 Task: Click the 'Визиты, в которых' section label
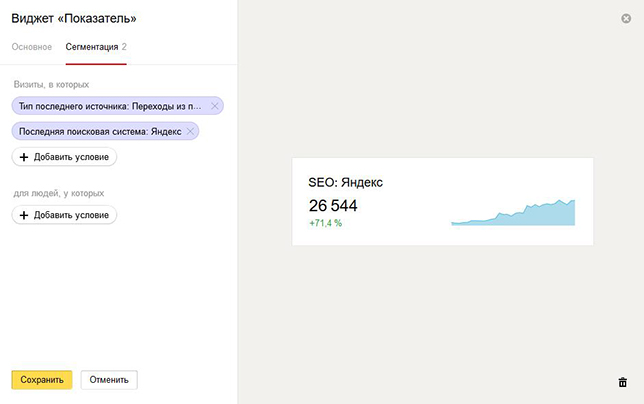(51, 85)
